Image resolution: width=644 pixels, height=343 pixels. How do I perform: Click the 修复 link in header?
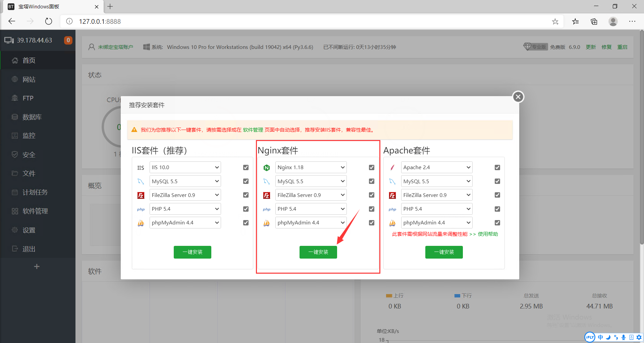[x=607, y=47]
